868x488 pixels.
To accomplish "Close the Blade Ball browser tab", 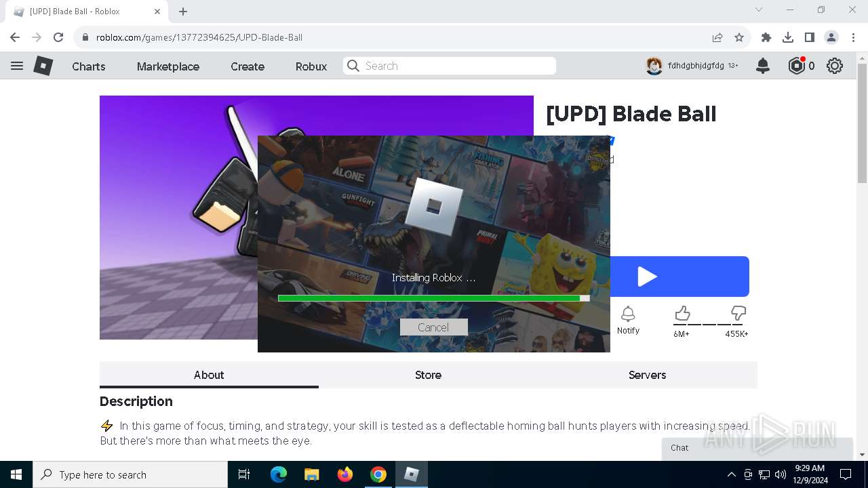I will pyautogui.click(x=157, y=12).
